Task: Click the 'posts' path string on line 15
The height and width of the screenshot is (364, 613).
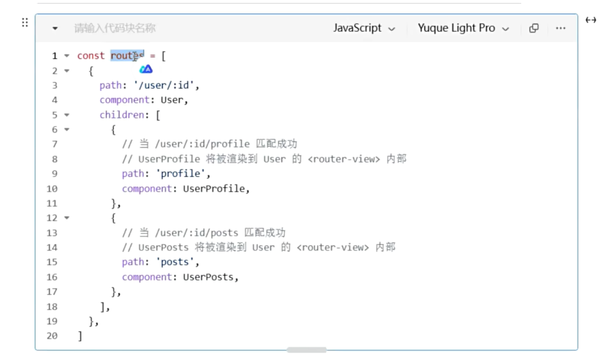Action: tap(175, 262)
